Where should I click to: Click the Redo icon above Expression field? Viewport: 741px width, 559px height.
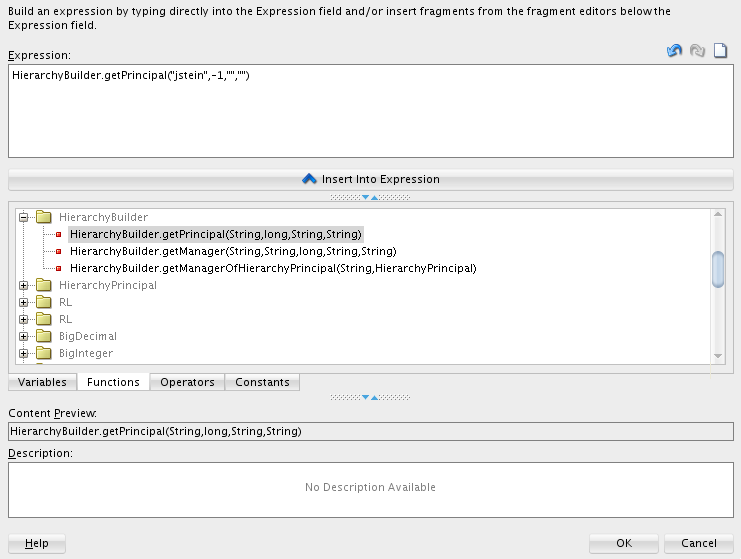coord(697,51)
